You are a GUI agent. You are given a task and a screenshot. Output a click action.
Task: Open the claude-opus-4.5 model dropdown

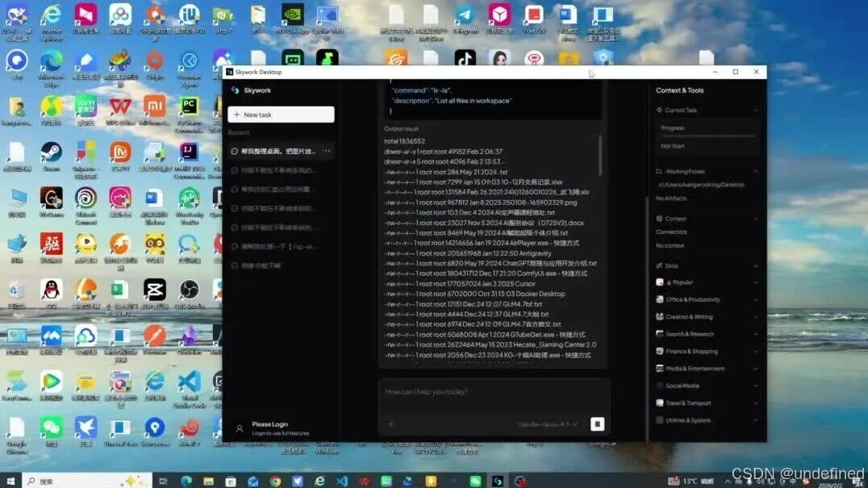(547, 424)
